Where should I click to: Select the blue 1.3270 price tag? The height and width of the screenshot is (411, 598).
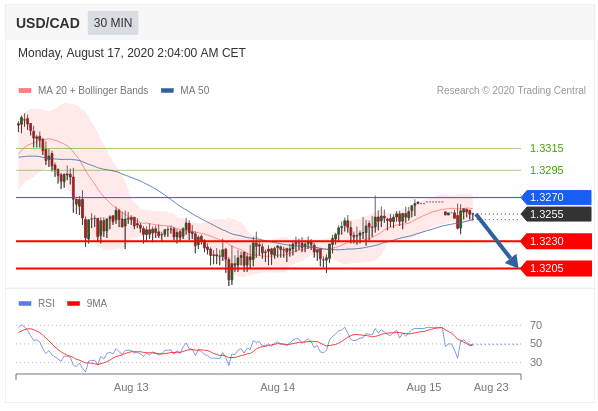click(x=556, y=197)
